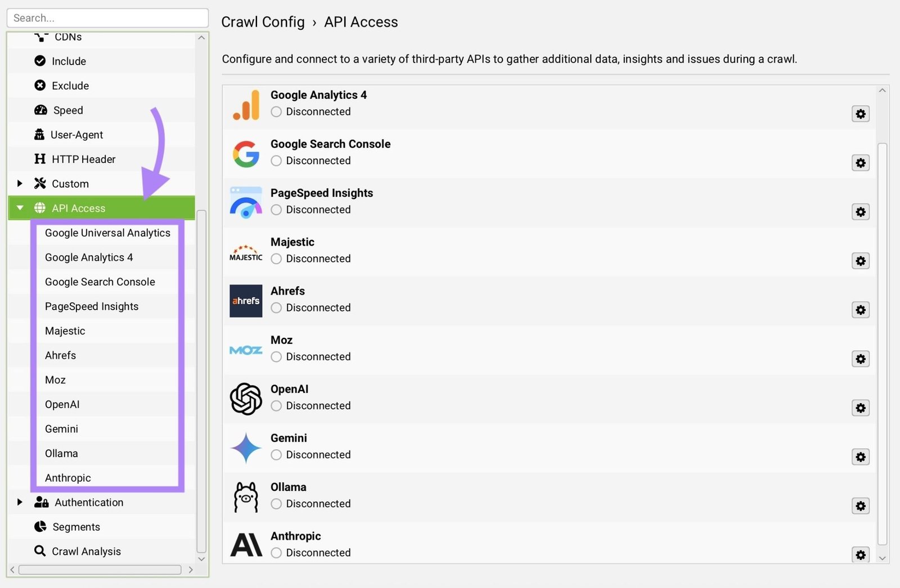Click the Crawl Analysis magnifier icon
The width and height of the screenshot is (900, 588).
40,551
